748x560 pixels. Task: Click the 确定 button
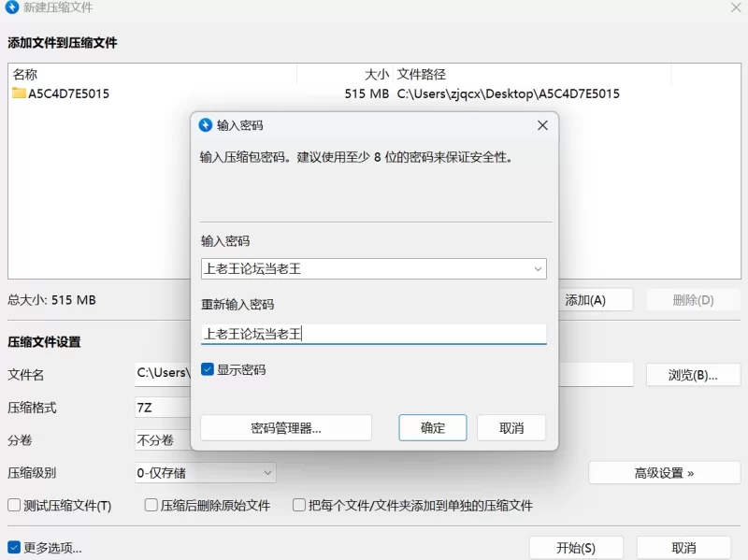pos(432,428)
